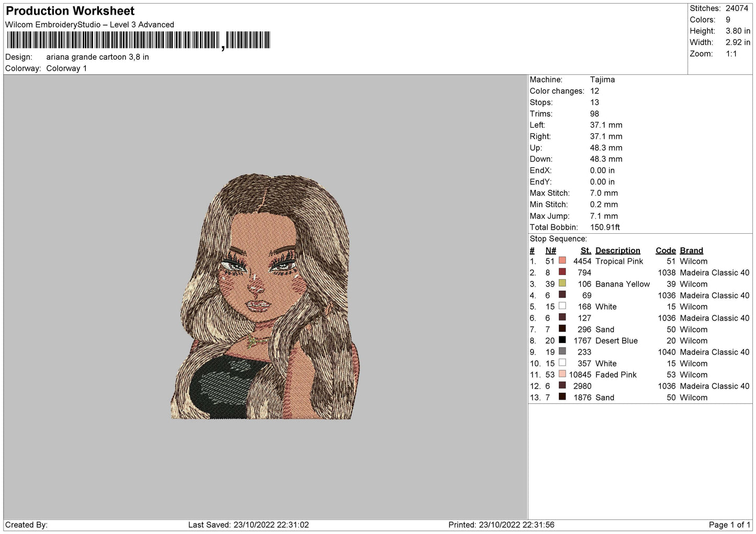This screenshot has width=756, height=534.
Task: Click the Trims value 98
Action: tap(594, 114)
